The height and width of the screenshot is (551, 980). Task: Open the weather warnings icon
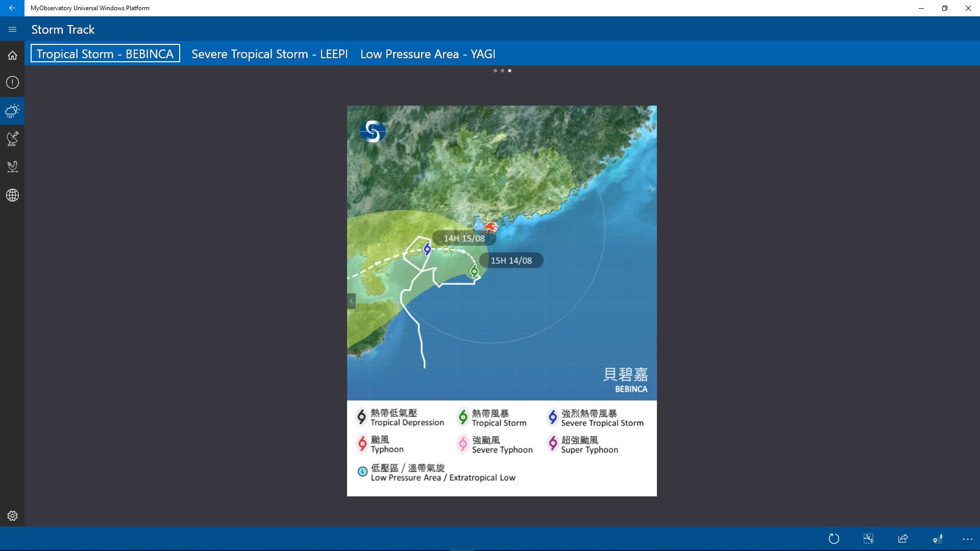click(x=12, y=83)
